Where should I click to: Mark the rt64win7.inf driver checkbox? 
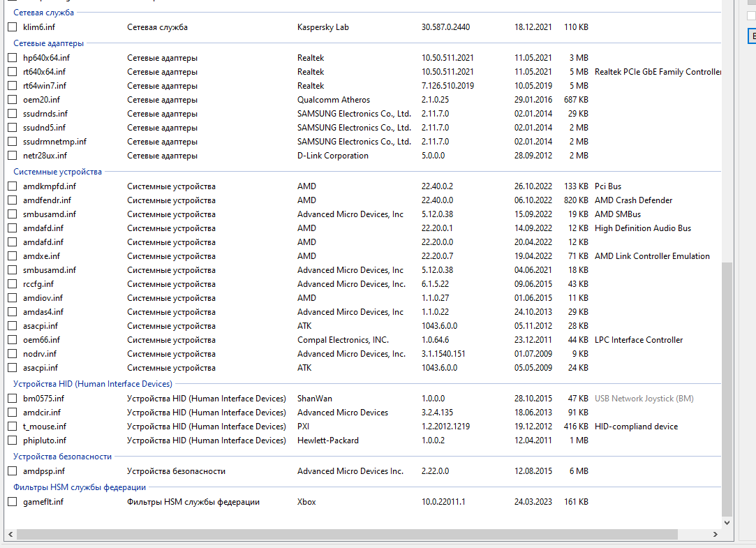(13, 85)
